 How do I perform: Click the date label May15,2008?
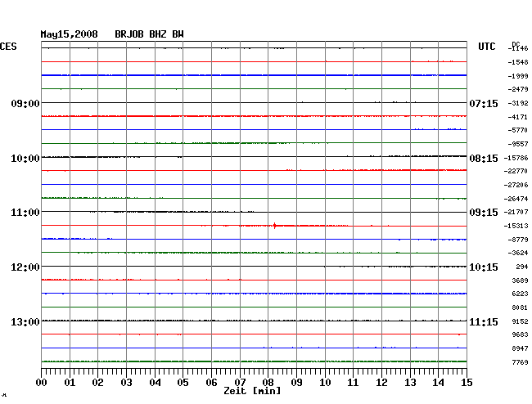[x=70, y=34]
